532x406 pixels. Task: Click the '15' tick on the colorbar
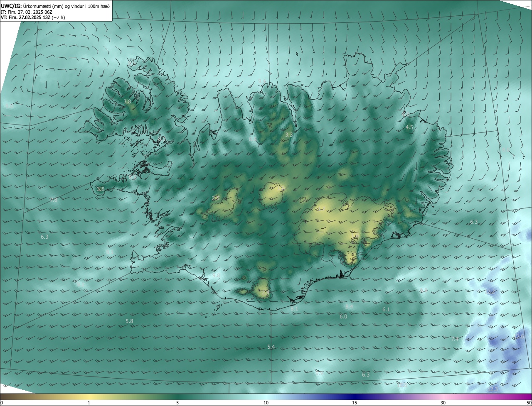(355, 403)
